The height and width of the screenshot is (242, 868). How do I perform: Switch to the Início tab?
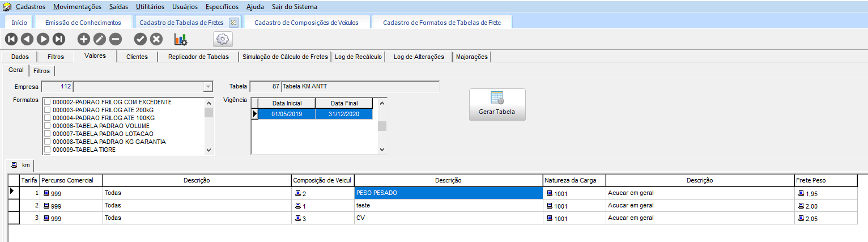coord(19,23)
